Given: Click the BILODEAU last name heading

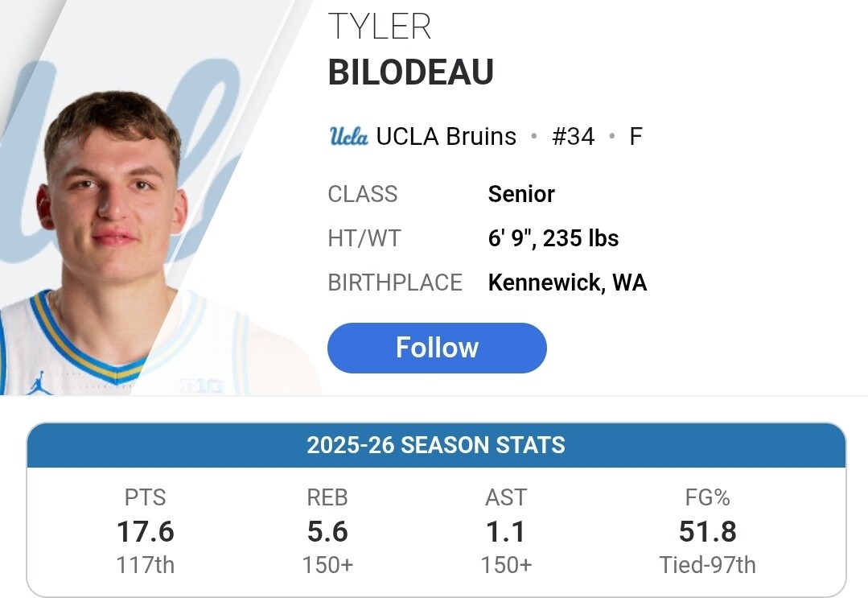Looking at the screenshot, I should coord(410,72).
